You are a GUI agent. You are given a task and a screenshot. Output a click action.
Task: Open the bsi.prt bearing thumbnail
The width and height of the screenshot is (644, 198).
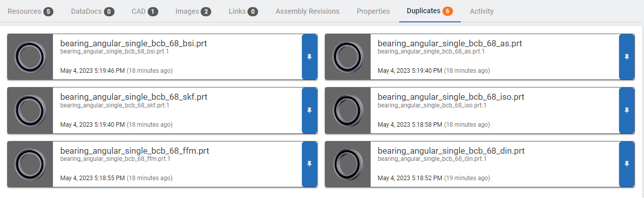(x=30, y=57)
